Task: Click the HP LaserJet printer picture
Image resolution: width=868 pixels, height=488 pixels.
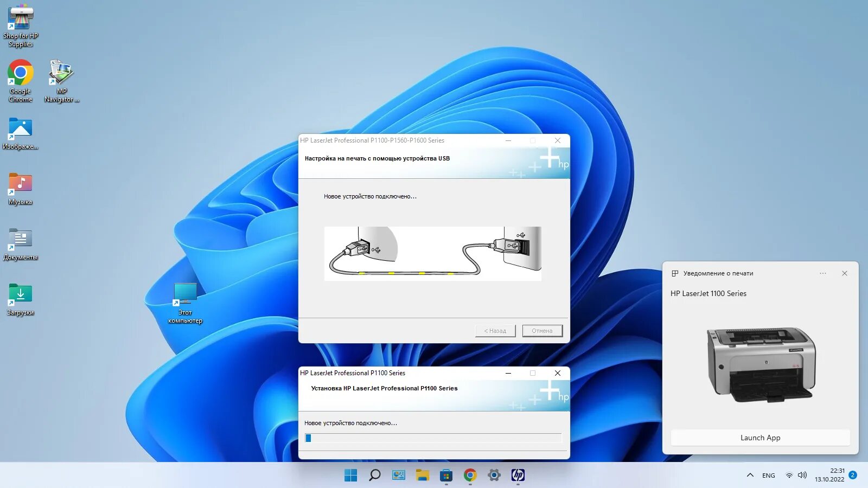Action: point(761,364)
